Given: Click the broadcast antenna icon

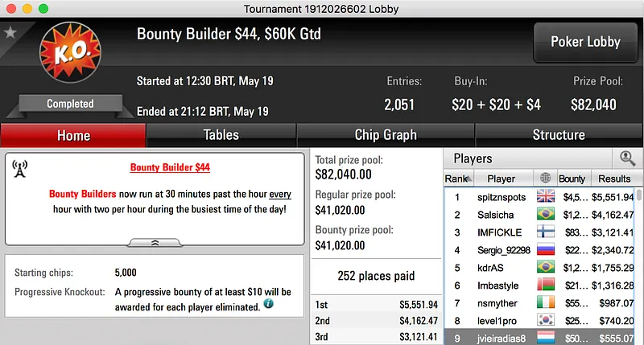Looking at the screenshot, I should coord(21,168).
